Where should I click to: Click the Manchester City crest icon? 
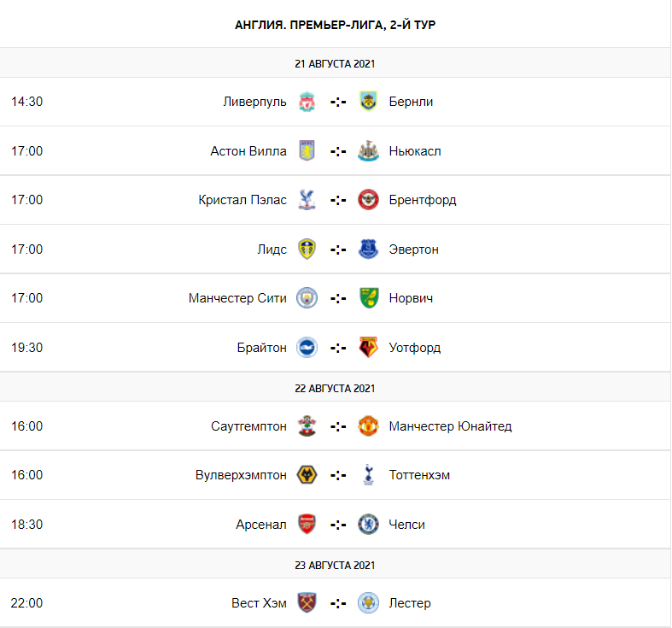(x=307, y=298)
